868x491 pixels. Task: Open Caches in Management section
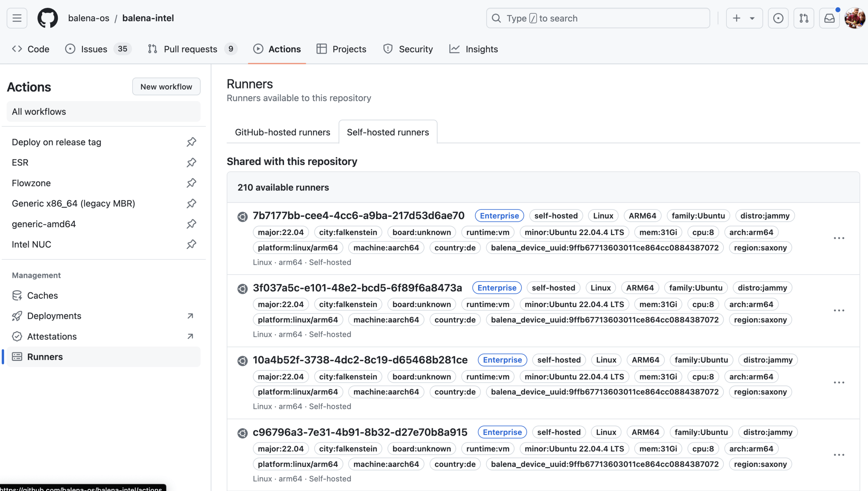click(x=42, y=295)
